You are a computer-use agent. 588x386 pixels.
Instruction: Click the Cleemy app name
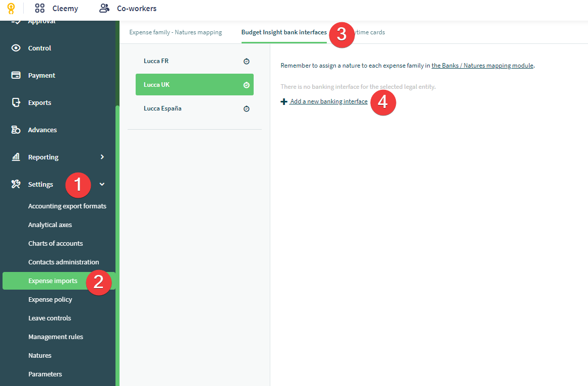[x=65, y=8]
